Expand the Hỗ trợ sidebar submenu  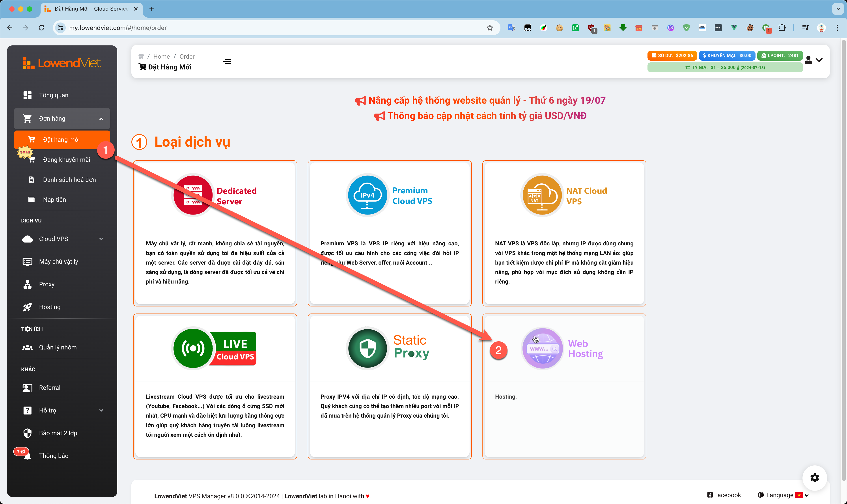tap(62, 410)
